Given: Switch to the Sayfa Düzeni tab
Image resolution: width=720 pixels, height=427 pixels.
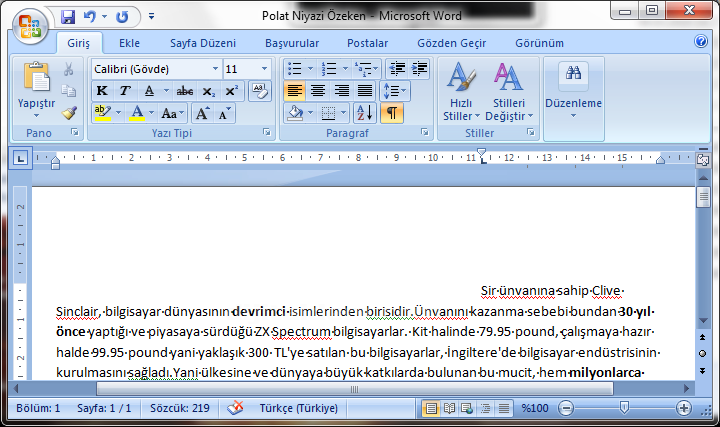Looking at the screenshot, I should [203, 43].
